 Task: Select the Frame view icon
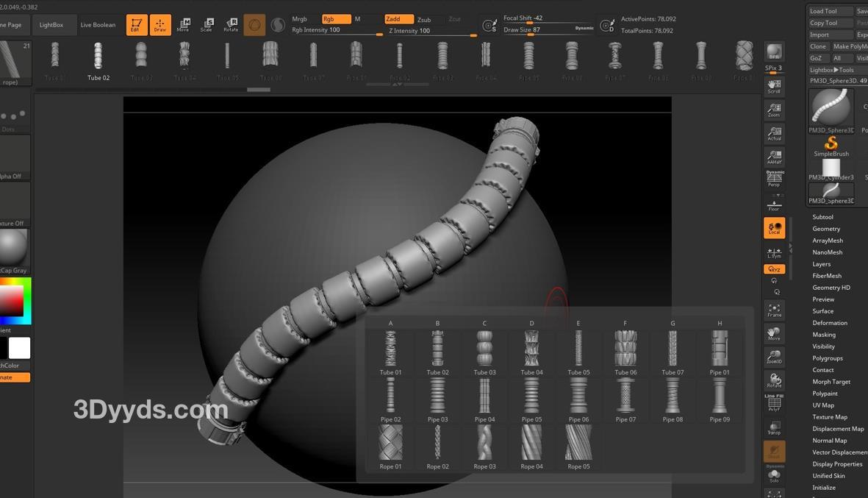pos(774,310)
